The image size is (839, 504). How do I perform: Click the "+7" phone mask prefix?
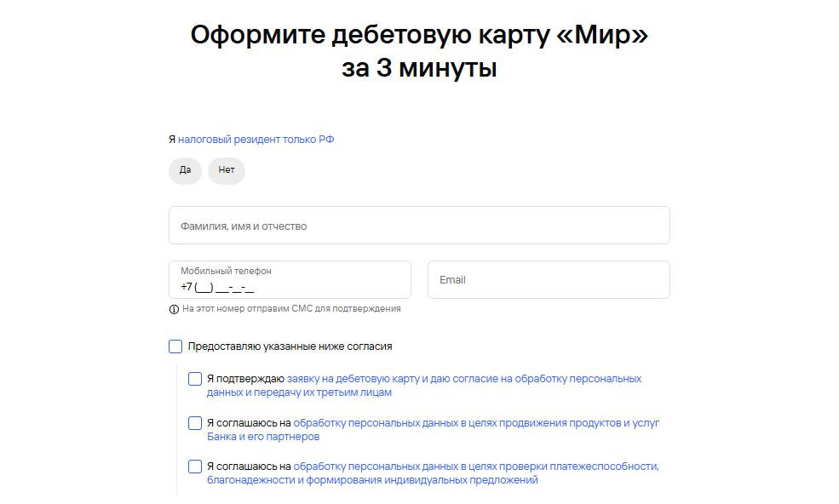pyautogui.click(x=187, y=287)
